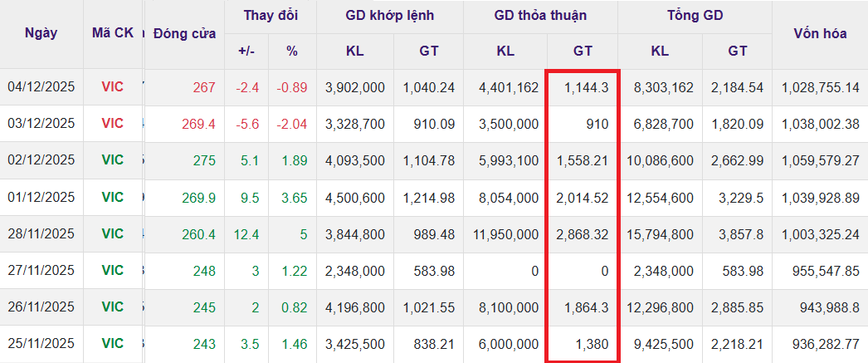Click the 2,868.32 negotiated value cell
868x363 pixels.
[583, 233]
